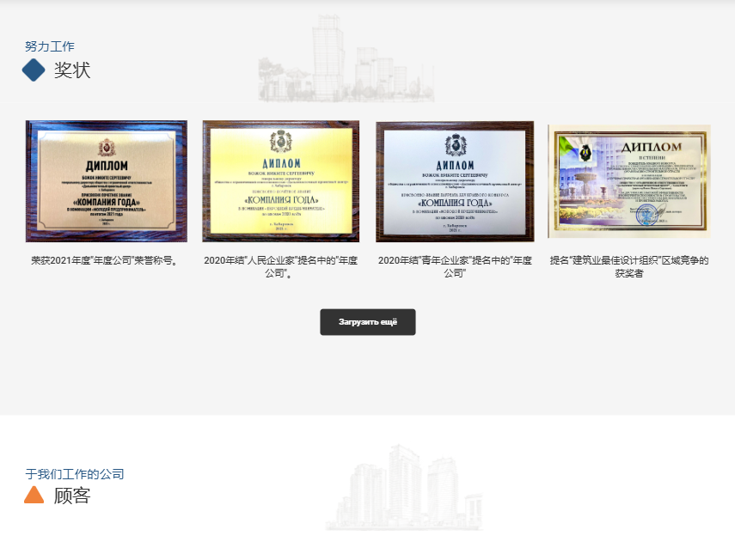Open the fourth diploma with fountain photo
The height and width of the screenshot is (560, 735).
[629, 181]
